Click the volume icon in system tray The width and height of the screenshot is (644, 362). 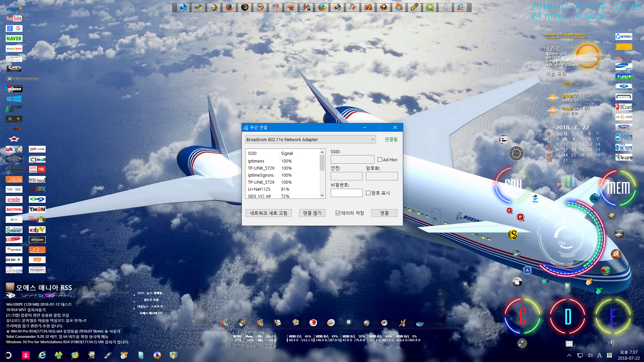pos(590,355)
